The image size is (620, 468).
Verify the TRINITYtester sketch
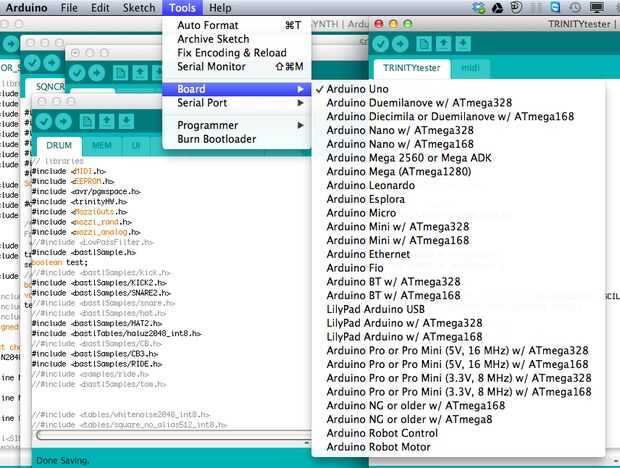[381, 44]
